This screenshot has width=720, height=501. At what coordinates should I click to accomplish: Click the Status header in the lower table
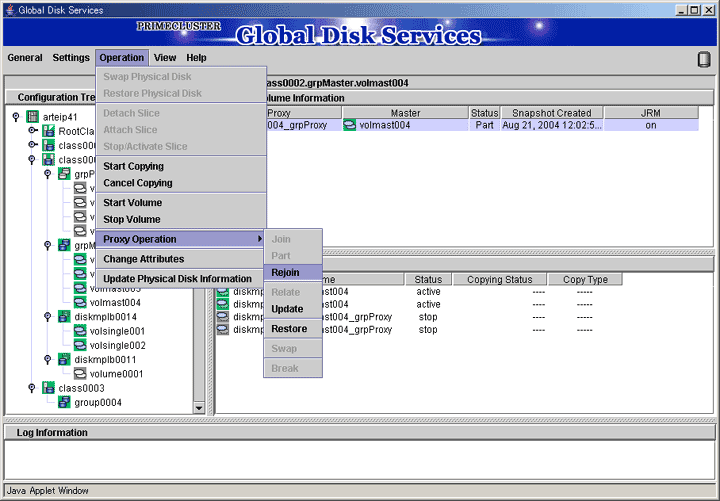(x=428, y=279)
